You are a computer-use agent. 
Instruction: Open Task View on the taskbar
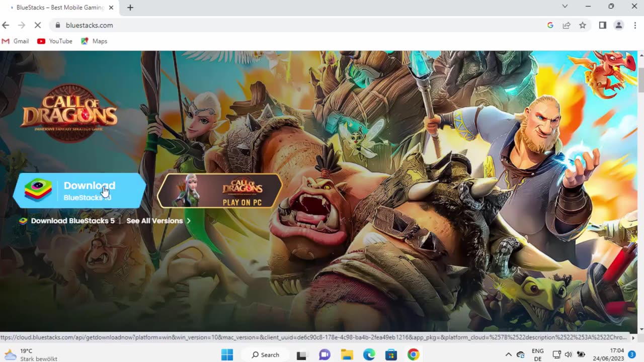click(x=301, y=355)
